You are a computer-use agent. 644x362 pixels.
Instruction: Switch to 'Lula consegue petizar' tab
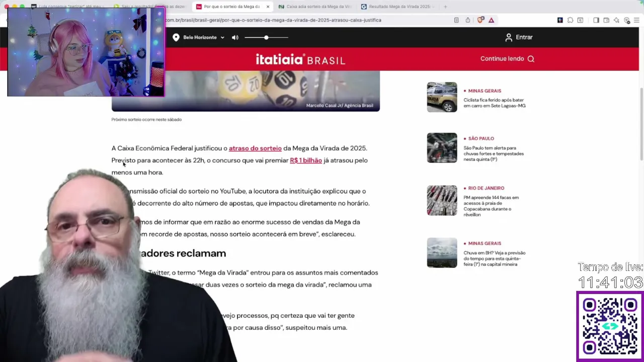tap(68, 7)
